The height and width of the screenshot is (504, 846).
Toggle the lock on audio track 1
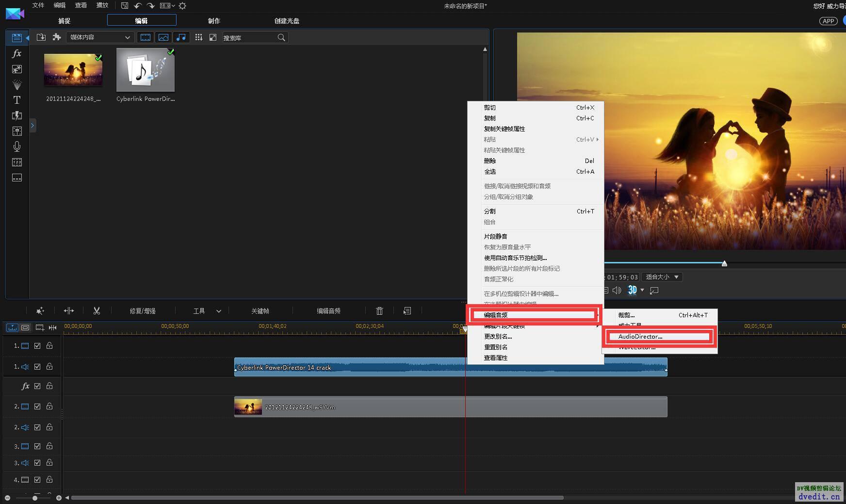(49, 367)
